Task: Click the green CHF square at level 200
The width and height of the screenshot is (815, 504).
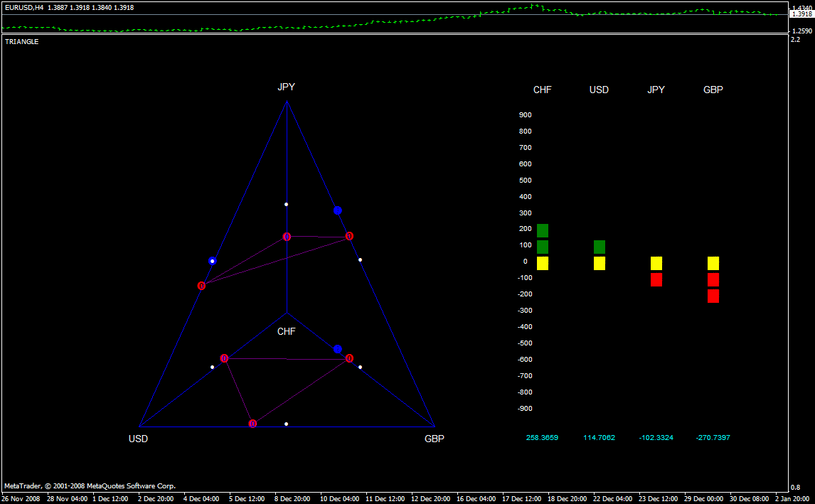Action: coord(543,231)
